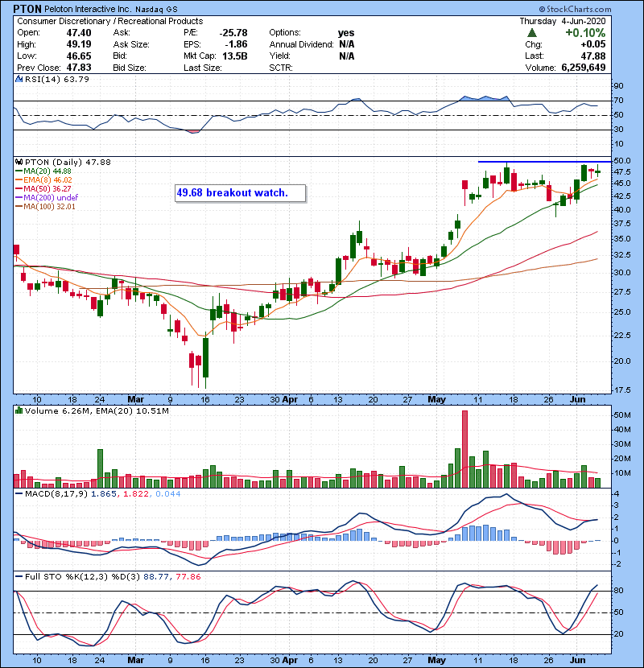Viewport: 644px width, 668px height.
Task: Click the Mkt Cap value 13.5B
Action: [x=235, y=56]
